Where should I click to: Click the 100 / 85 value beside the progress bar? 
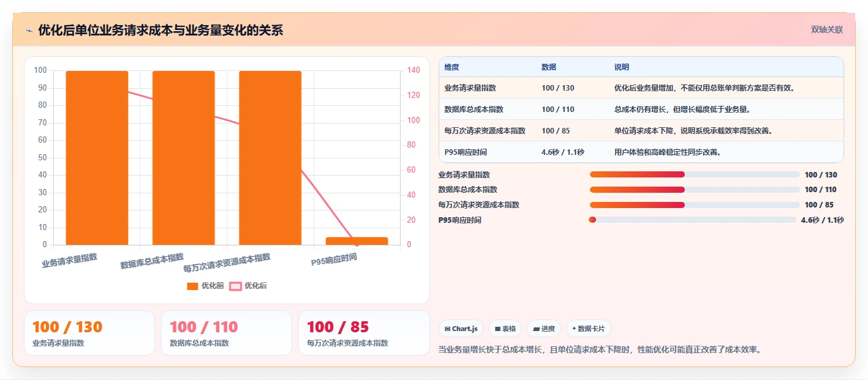(x=819, y=205)
